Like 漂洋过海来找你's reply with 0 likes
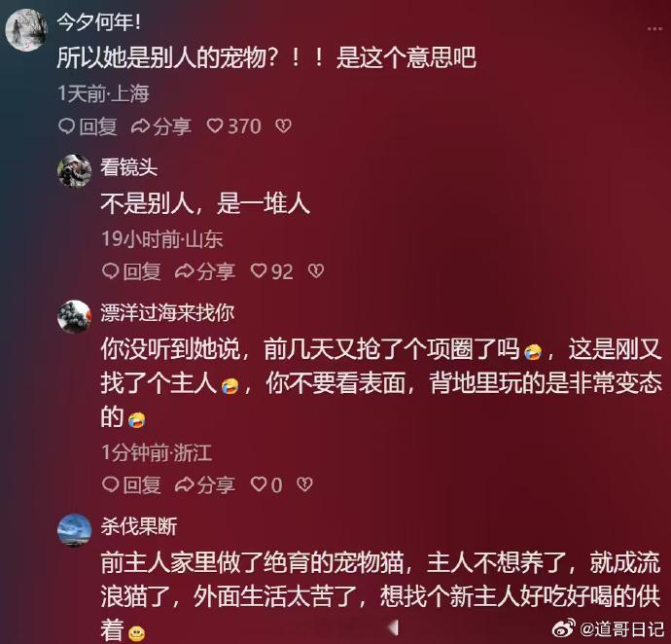 [x=266, y=484]
